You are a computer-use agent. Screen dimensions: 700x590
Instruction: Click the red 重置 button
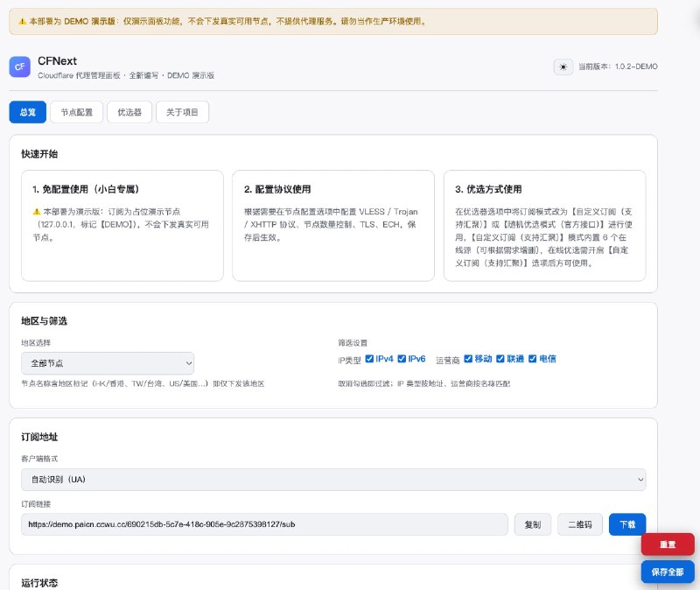(x=668, y=544)
